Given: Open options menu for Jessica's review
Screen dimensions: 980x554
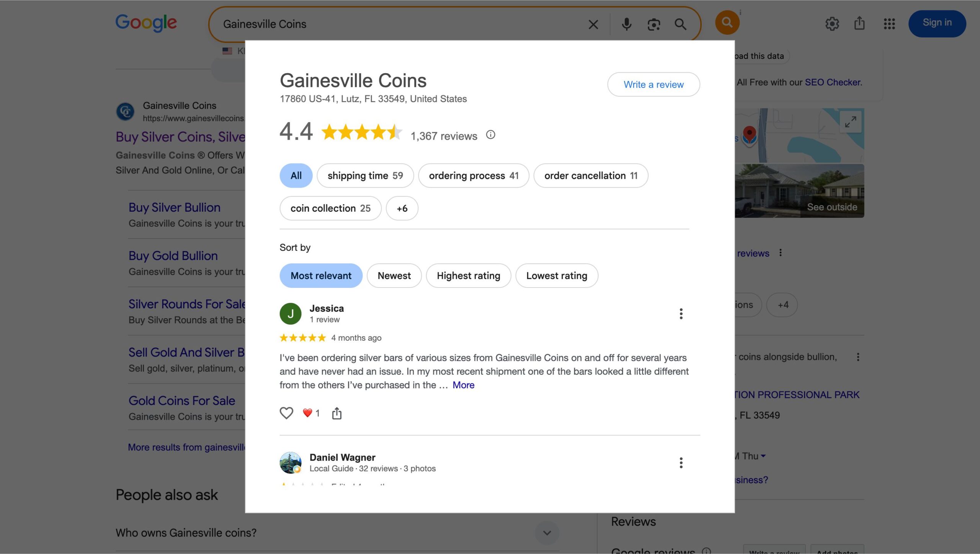Looking at the screenshot, I should [681, 314].
